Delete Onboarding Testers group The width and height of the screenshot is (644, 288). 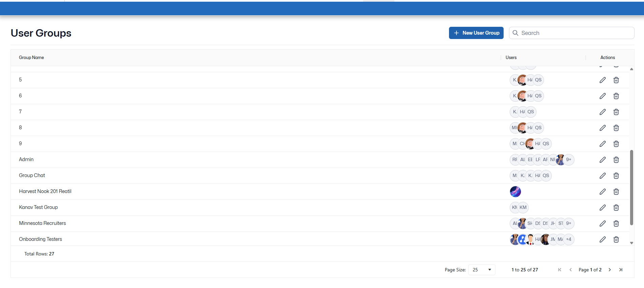(616, 239)
